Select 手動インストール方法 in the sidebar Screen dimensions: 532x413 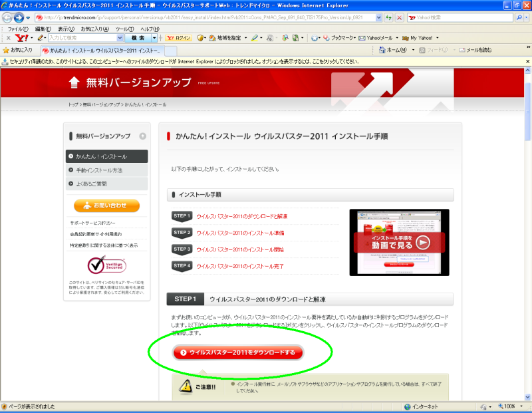tap(107, 170)
